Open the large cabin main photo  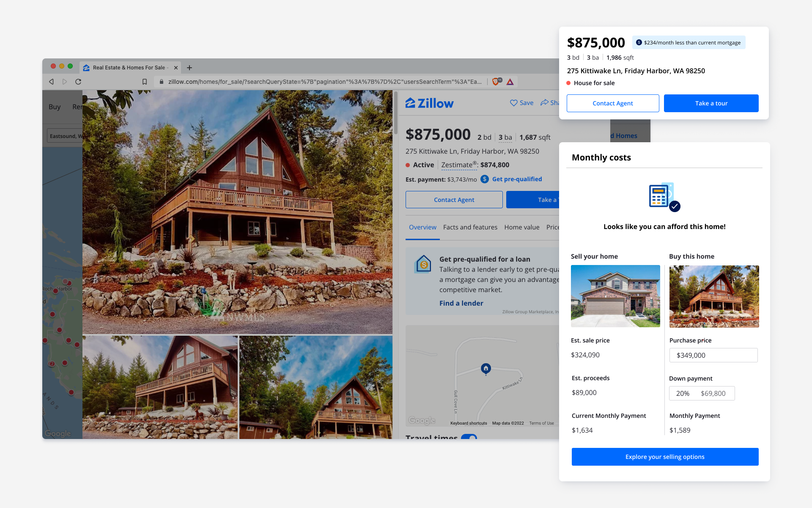pos(237,212)
